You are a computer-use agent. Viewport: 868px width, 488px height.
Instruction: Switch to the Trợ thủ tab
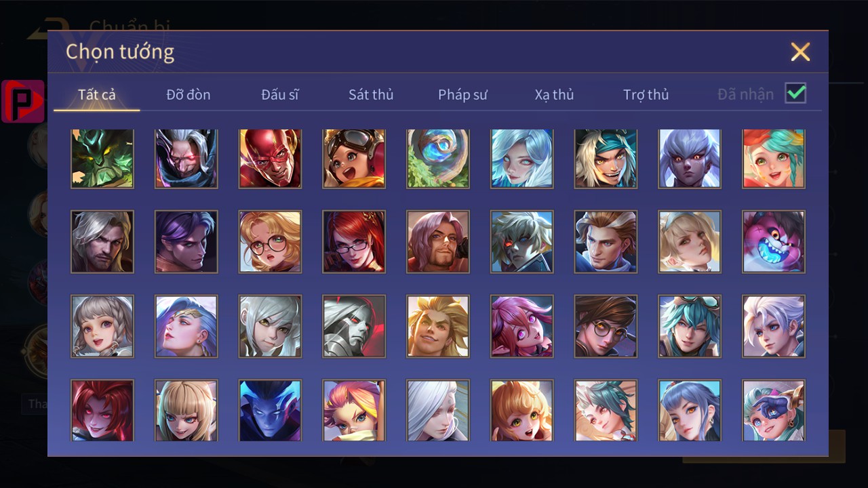coord(646,94)
